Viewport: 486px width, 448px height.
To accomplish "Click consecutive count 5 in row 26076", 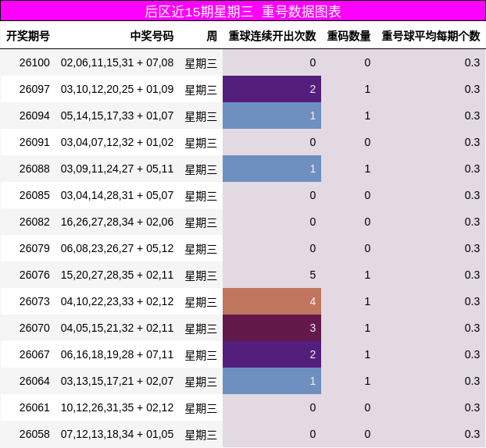I will point(313,275).
